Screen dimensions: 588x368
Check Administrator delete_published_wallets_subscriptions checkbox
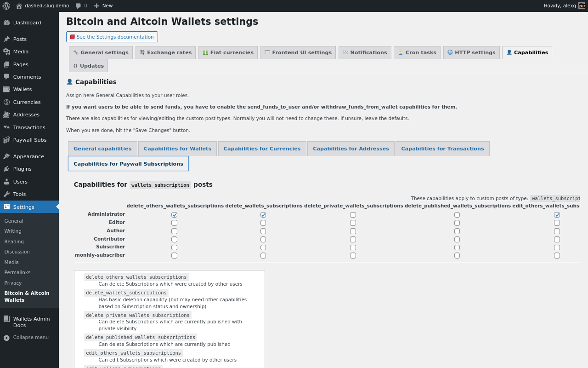pos(457,215)
